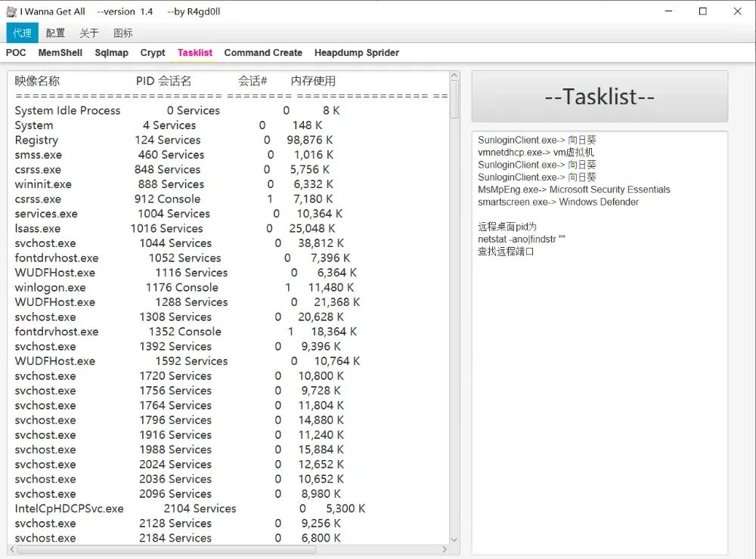Viewport: 756px width, 559px height.
Task: Click the horizontal scrollbar right arrow
Action: coord(444,549)
